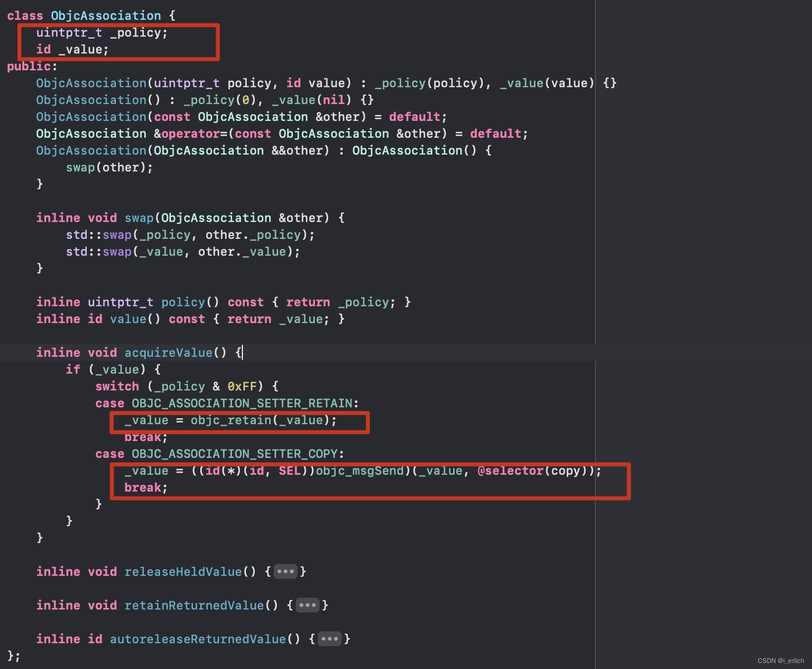The height and width of the screenshot is (669, 812).
Task: Click swap(other) call in move constructor
Action: click(110, 167)
